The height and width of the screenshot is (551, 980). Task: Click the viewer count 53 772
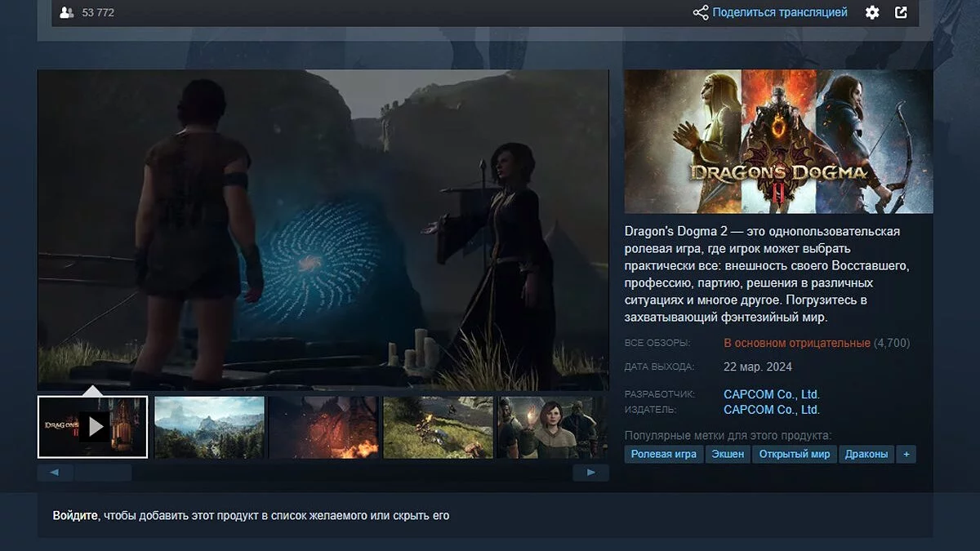coord(100,13)
